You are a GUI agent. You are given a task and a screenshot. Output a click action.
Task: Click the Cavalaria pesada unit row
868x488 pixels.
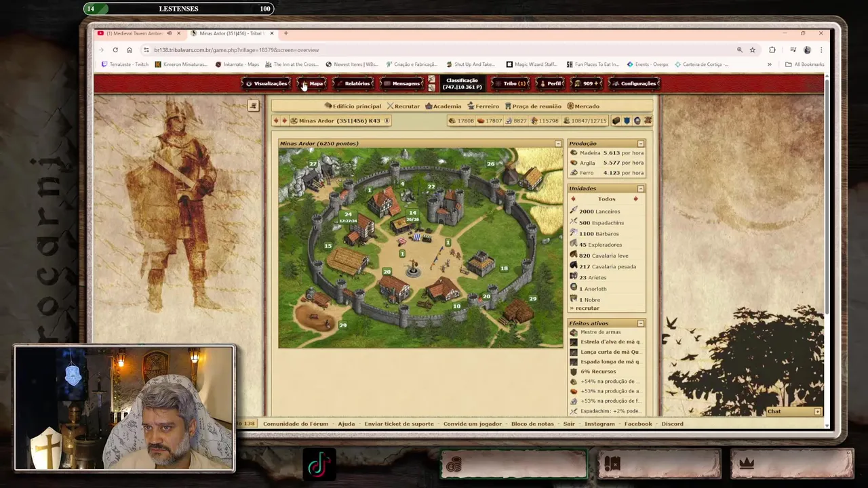point(606,266)
